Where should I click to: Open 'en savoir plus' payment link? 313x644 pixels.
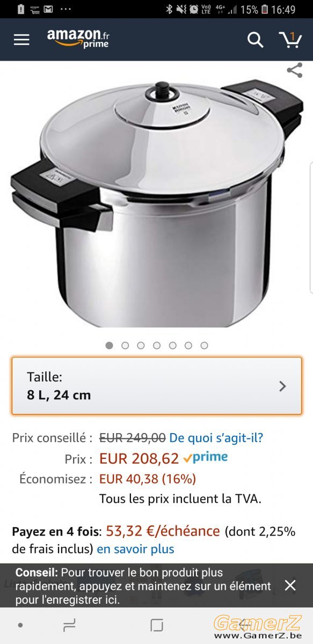(x=135, y=549)
